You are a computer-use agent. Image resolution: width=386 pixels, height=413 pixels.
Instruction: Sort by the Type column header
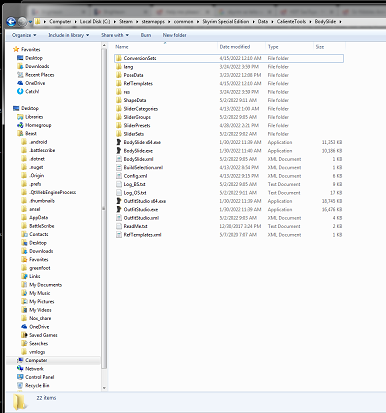pos(290,47)
